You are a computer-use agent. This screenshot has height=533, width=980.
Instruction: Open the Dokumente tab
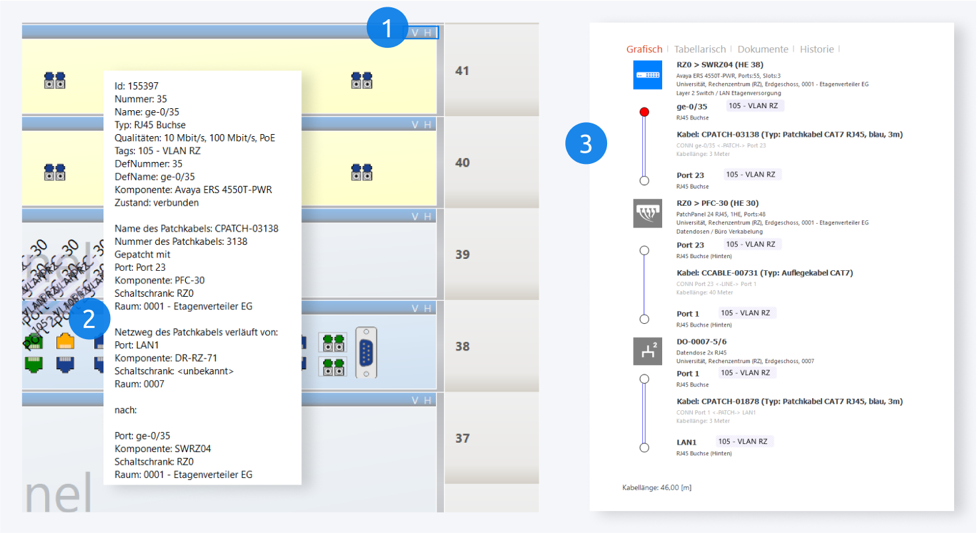tap(762, 49)
